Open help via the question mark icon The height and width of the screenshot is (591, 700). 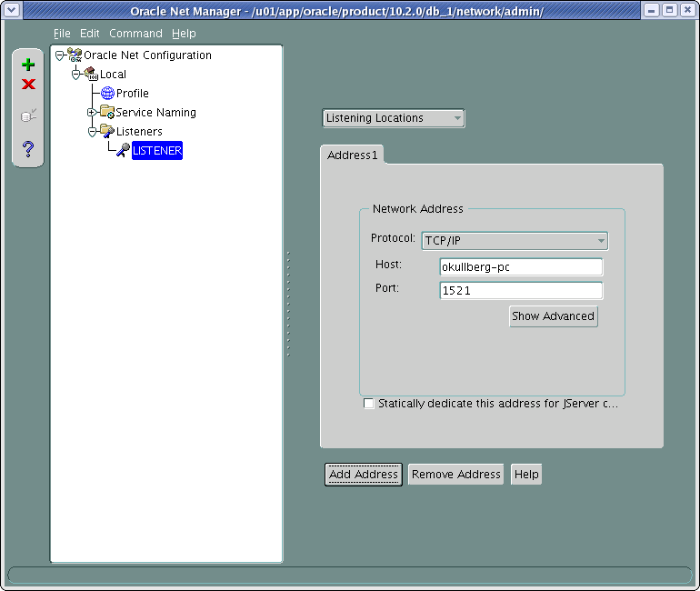[x=28, y=148]
